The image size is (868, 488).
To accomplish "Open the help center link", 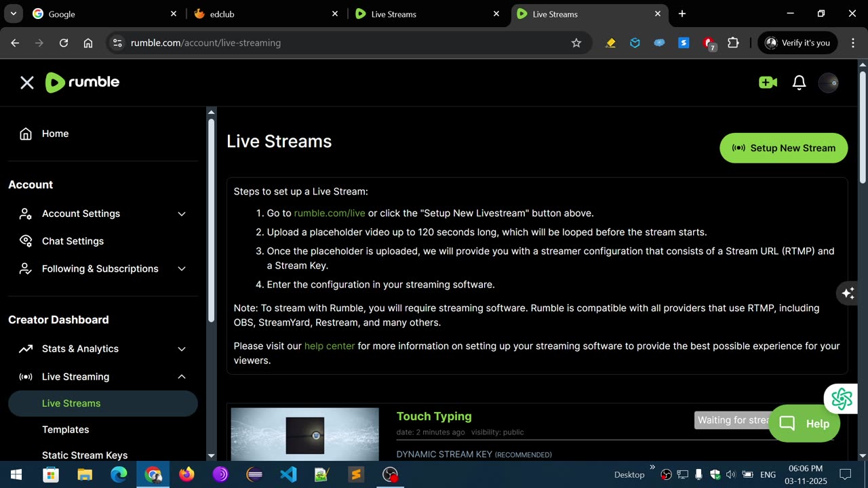I will tap(330, 346).
